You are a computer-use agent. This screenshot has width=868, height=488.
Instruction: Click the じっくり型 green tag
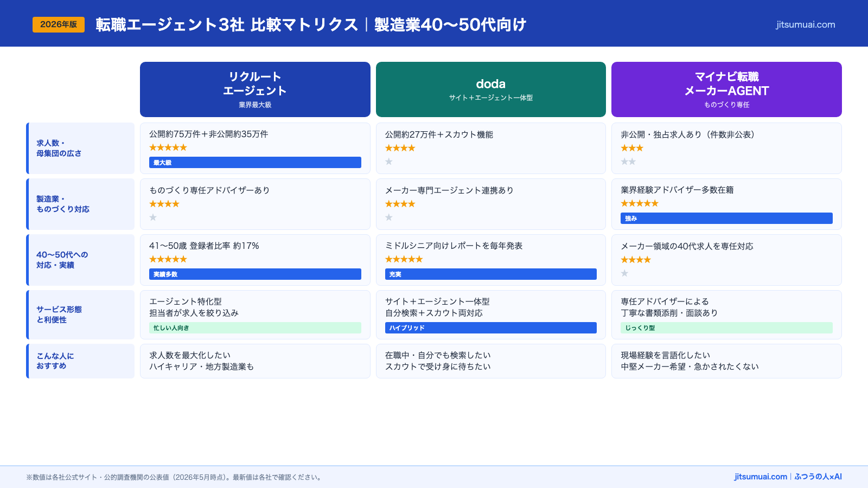(726, 328)
